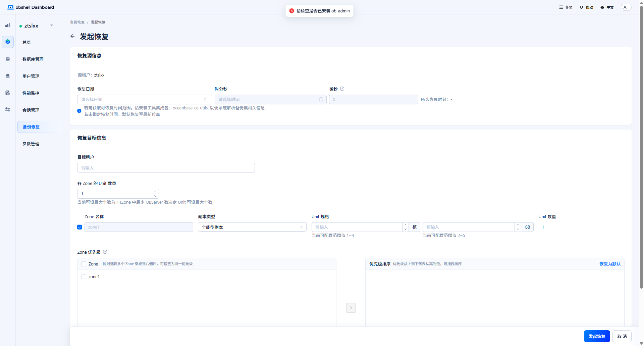Open the 帮助 help menu
644x346 pixels.
(586, 7)
